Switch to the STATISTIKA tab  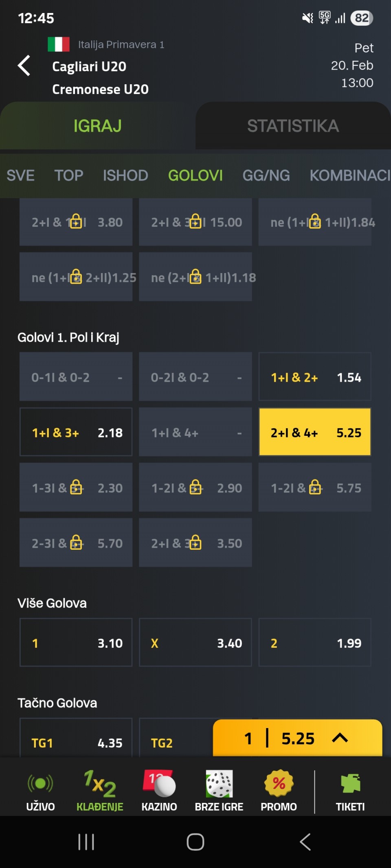pyautogui.click(x=293, y=126)
